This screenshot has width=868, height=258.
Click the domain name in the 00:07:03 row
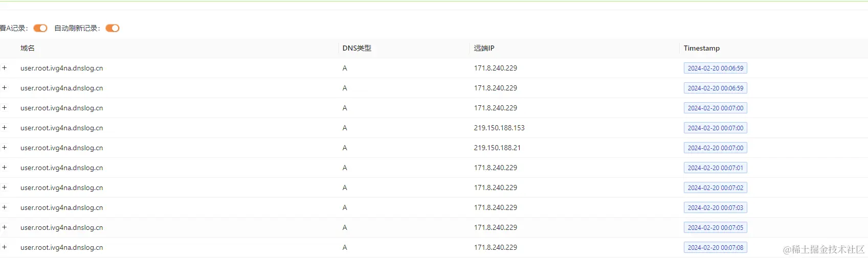(62, 207)
